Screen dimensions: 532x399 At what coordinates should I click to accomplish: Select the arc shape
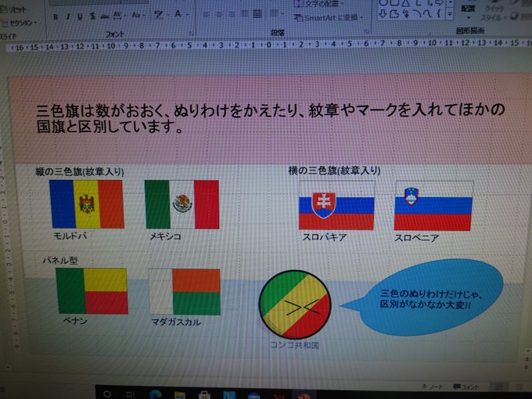pos(417,13)
